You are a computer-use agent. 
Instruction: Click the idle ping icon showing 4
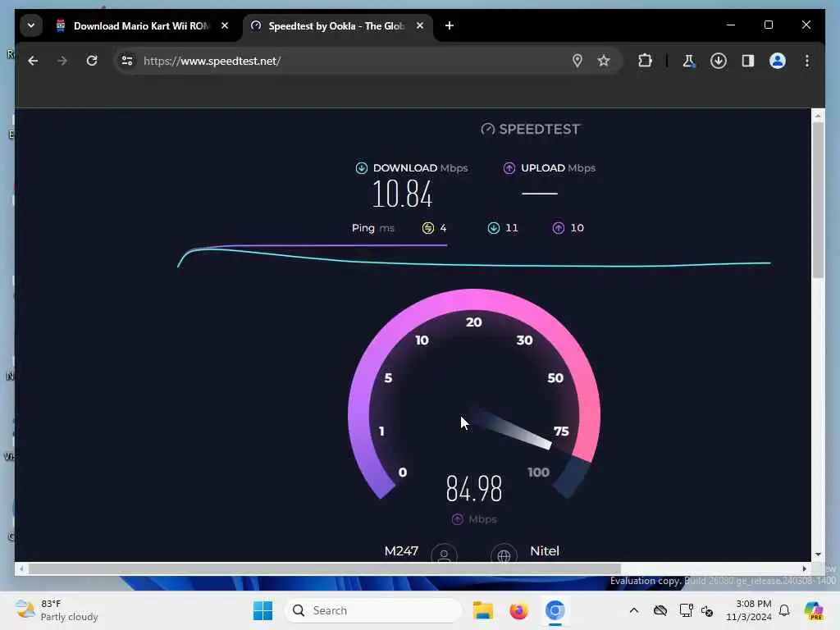[x=427, y=228]
